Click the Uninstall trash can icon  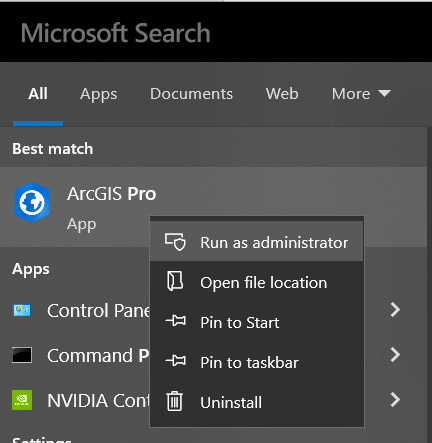[x=175, y=401]
